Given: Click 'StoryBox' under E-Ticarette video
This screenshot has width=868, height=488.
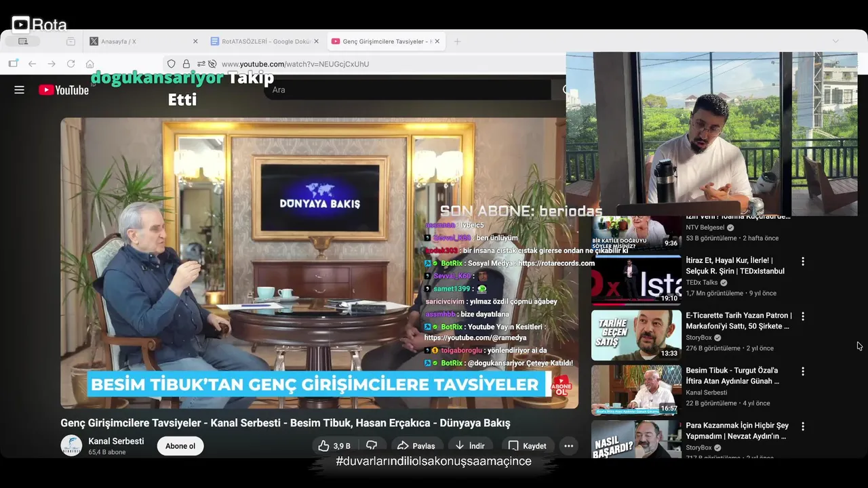Looking at the screenshot, I should click(x=698, y=338).
